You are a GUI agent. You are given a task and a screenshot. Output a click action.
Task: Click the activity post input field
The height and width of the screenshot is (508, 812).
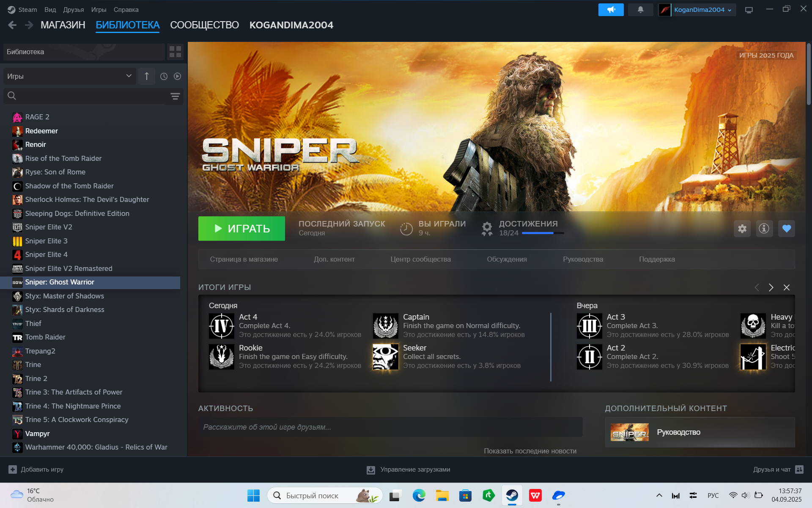390,427
